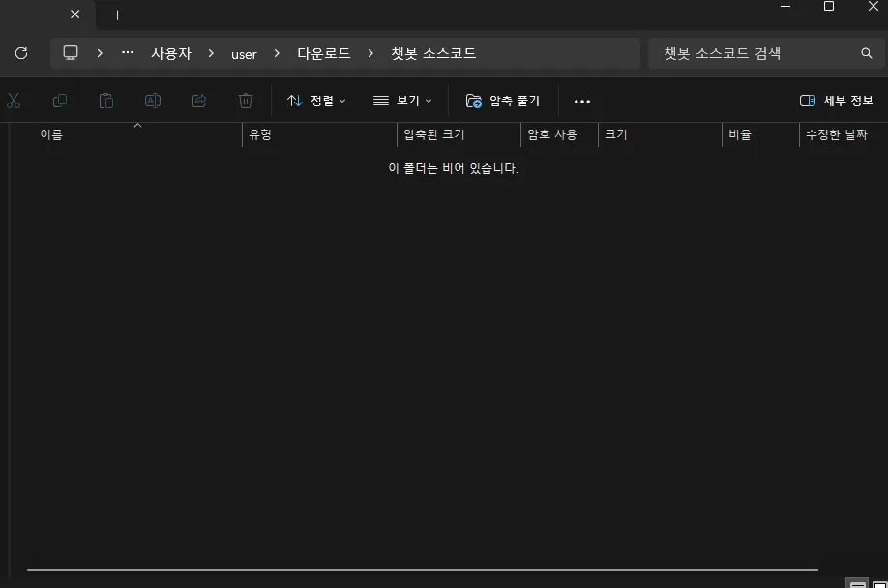The width and height of the screenshot is (888, 588).
Task: Select the Copy icon
Action: [x=60, y=101]
